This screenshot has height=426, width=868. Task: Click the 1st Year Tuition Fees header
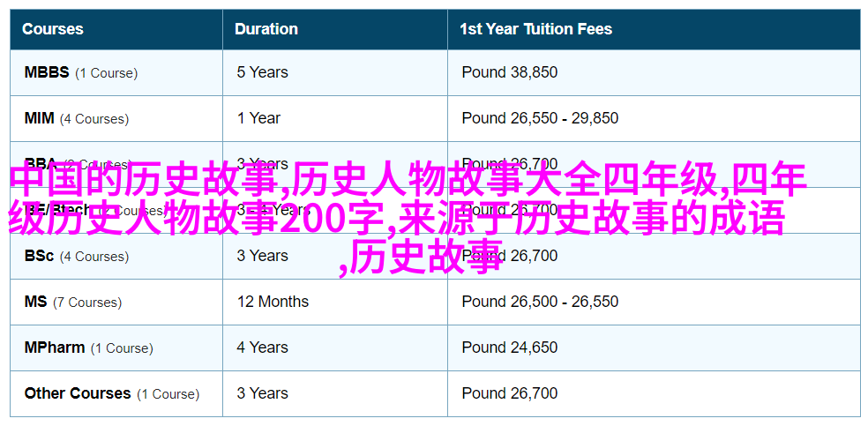(x=535, y=29)
